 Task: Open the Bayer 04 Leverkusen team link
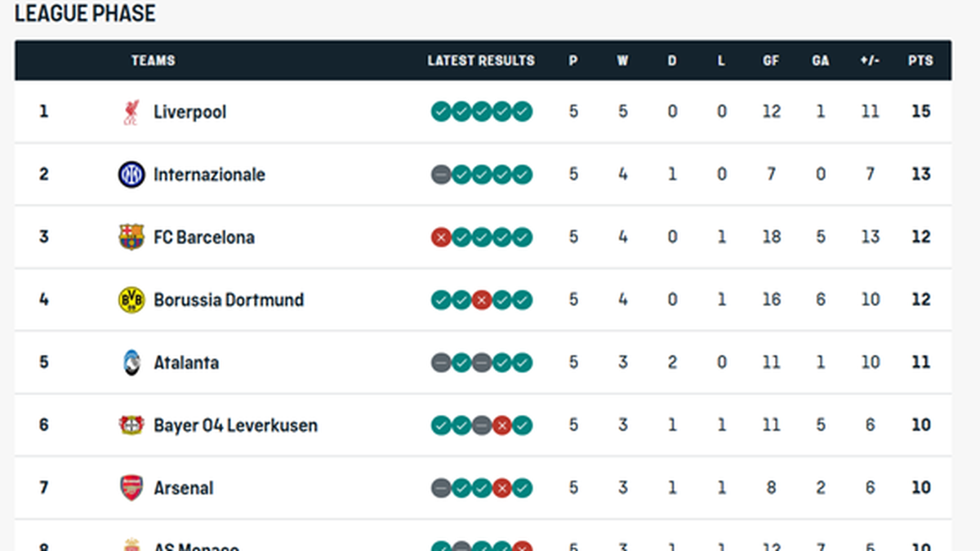pyautogui.click(x=236, y=425)
